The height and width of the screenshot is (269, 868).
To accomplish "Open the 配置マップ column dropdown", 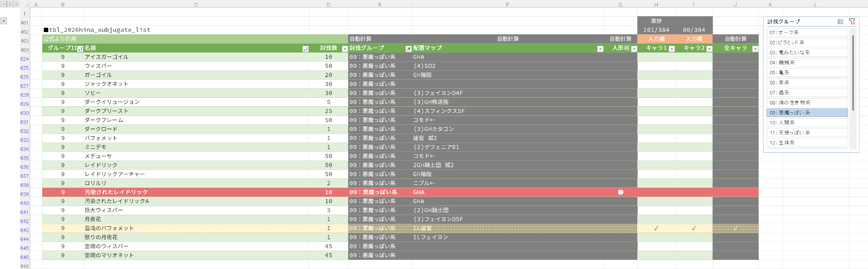I will click(x=600, y=49).
